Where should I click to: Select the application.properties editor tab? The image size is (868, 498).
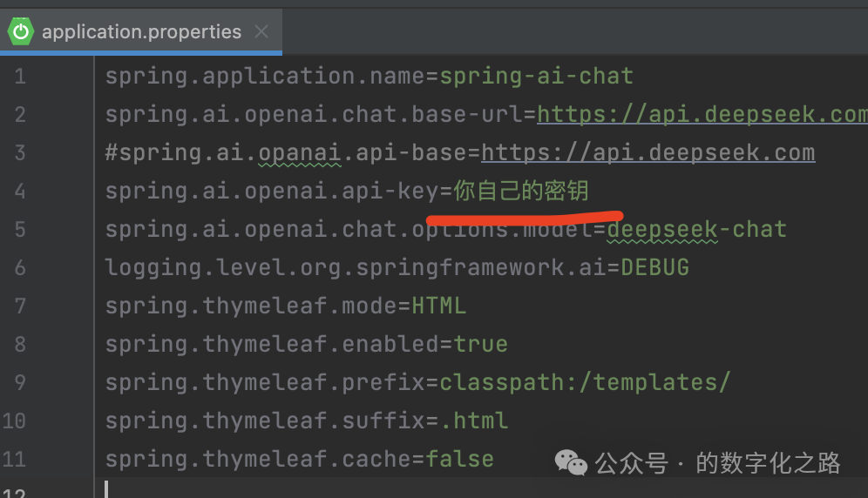point(141,31)
